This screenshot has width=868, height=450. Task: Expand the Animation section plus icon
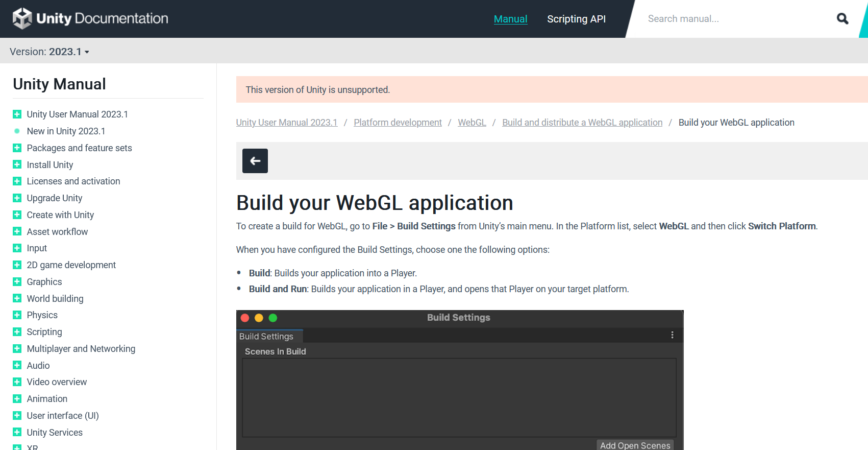pyautogui.click(x=17, y=399)
